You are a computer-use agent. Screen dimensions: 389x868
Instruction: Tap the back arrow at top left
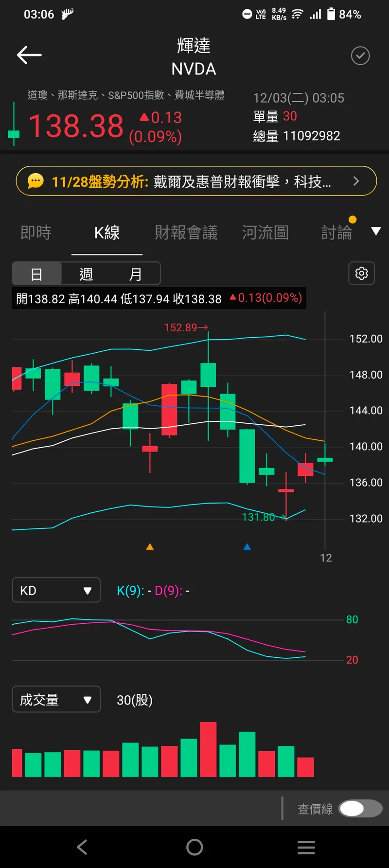(29, 55)
